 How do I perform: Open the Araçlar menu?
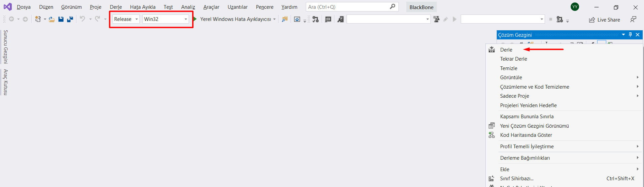211,7
